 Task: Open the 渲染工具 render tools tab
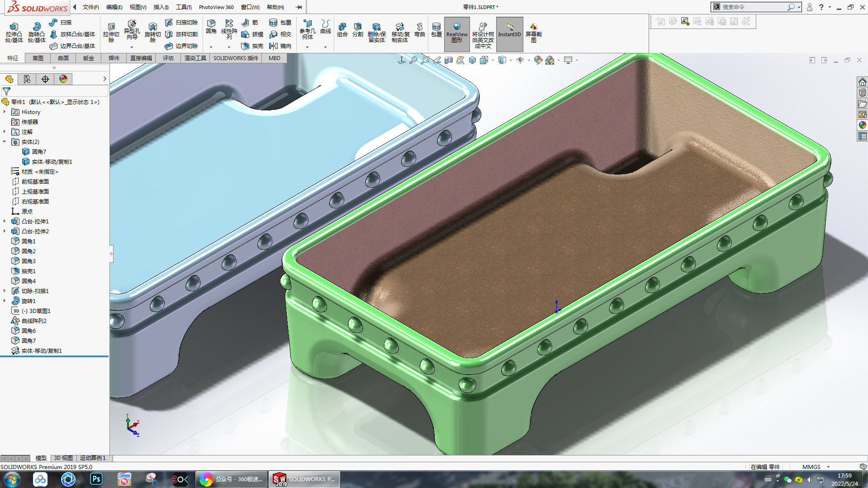195,58
